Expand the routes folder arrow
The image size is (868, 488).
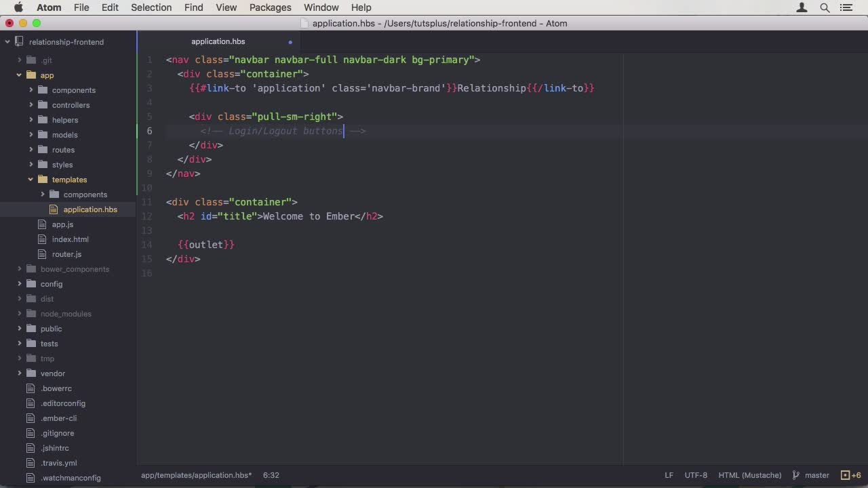point(31,150)
